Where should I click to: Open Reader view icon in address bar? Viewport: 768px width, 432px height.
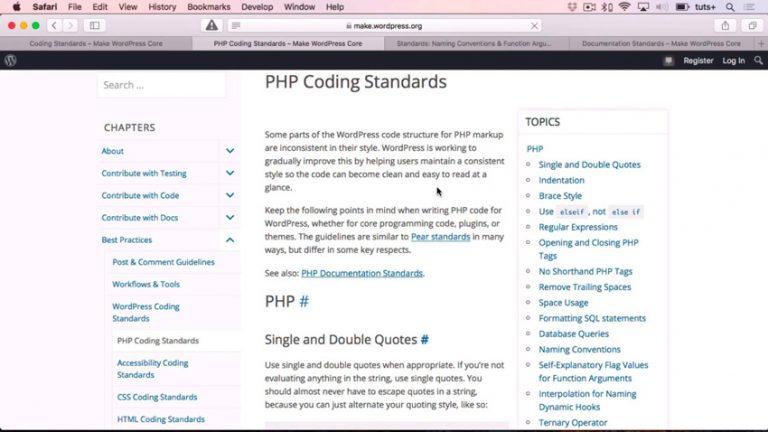[x=236, y=25]
